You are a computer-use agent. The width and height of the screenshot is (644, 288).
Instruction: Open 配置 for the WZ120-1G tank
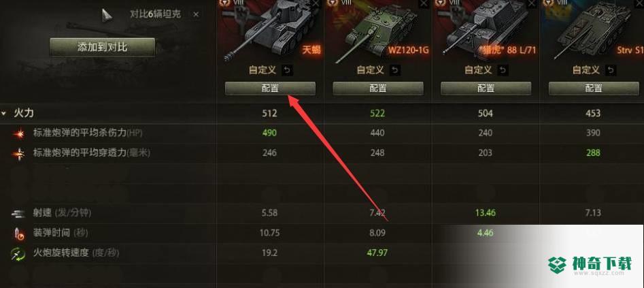[378, 88]
